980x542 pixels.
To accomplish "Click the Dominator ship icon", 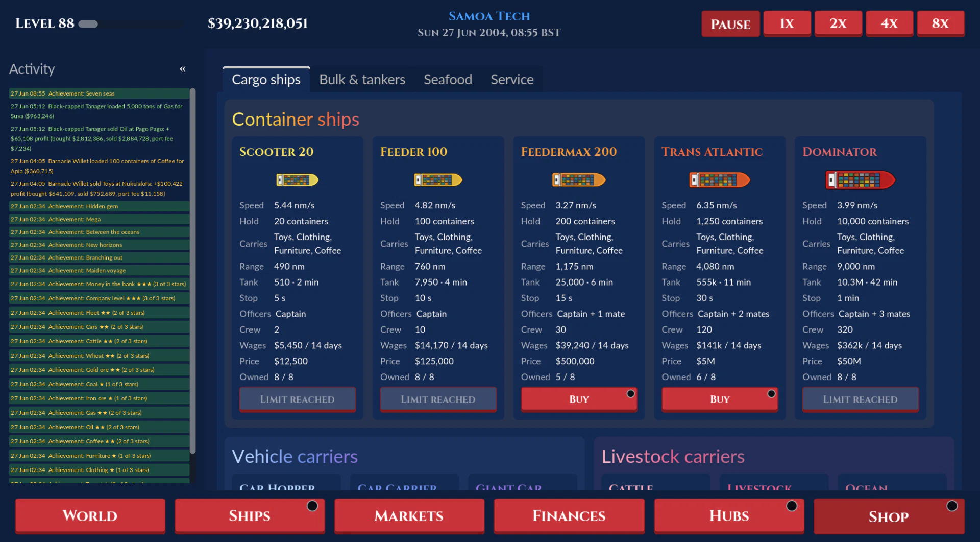I will 861,180.
